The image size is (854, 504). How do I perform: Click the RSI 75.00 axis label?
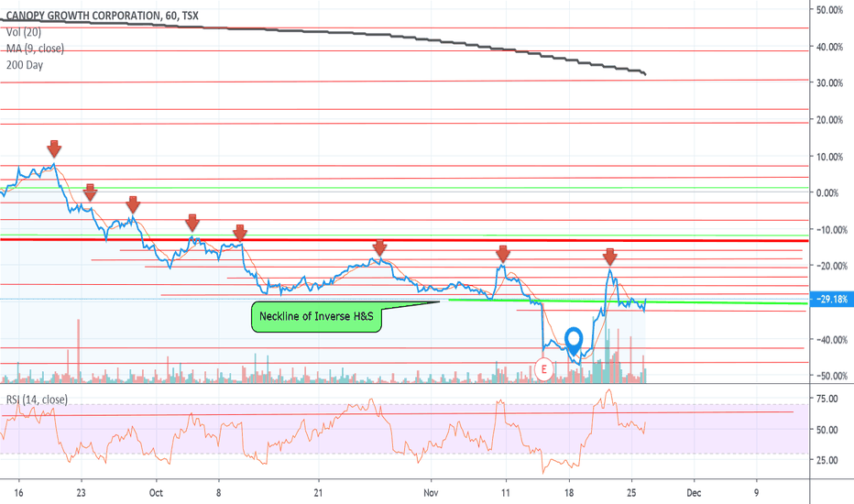click(x=827, y=399)
